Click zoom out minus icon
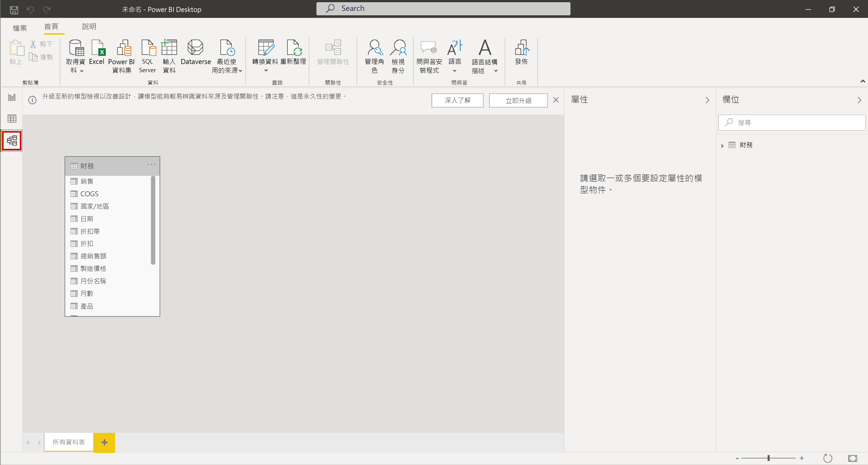Image resolution: width=868 pixels, height=465 pixels. 737,458
